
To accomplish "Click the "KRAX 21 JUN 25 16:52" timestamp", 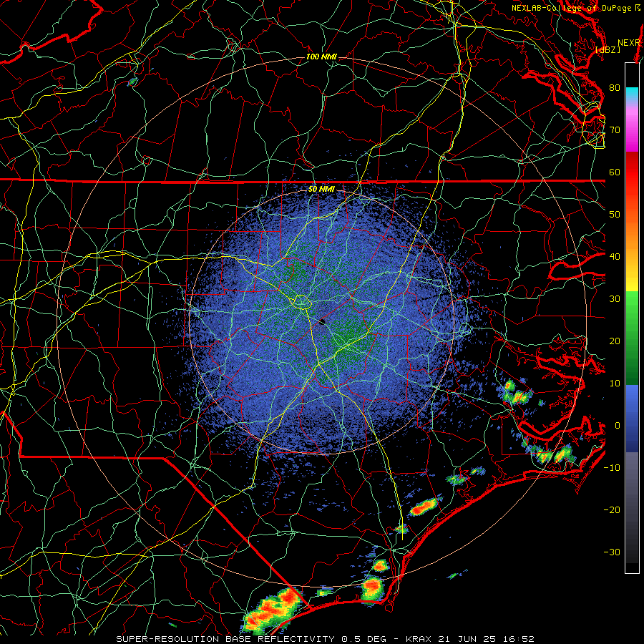I will click(470, 639).
